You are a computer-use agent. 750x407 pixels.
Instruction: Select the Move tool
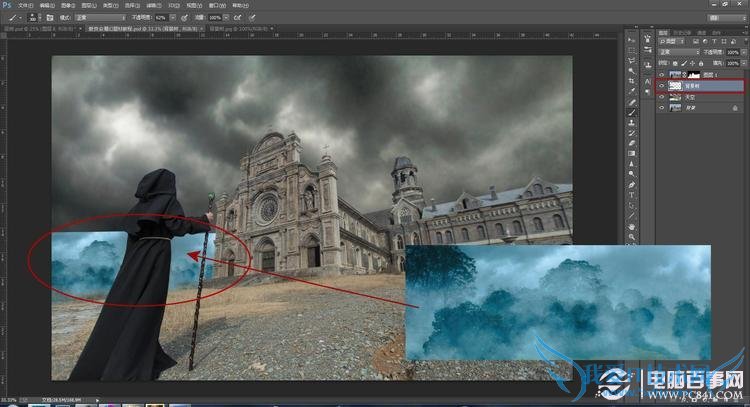point(632,36)
